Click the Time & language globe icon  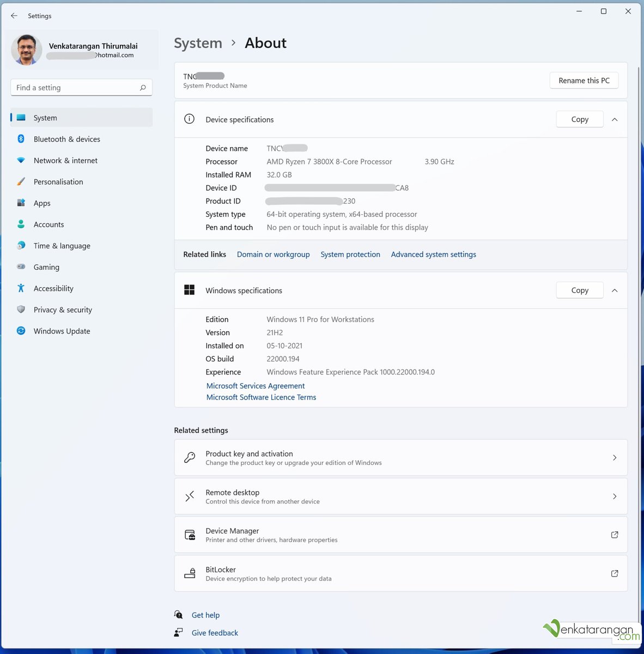point(21,245)
